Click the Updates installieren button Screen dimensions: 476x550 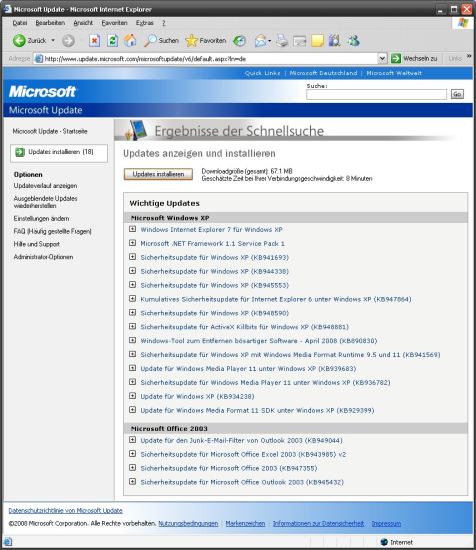point(158,174)
